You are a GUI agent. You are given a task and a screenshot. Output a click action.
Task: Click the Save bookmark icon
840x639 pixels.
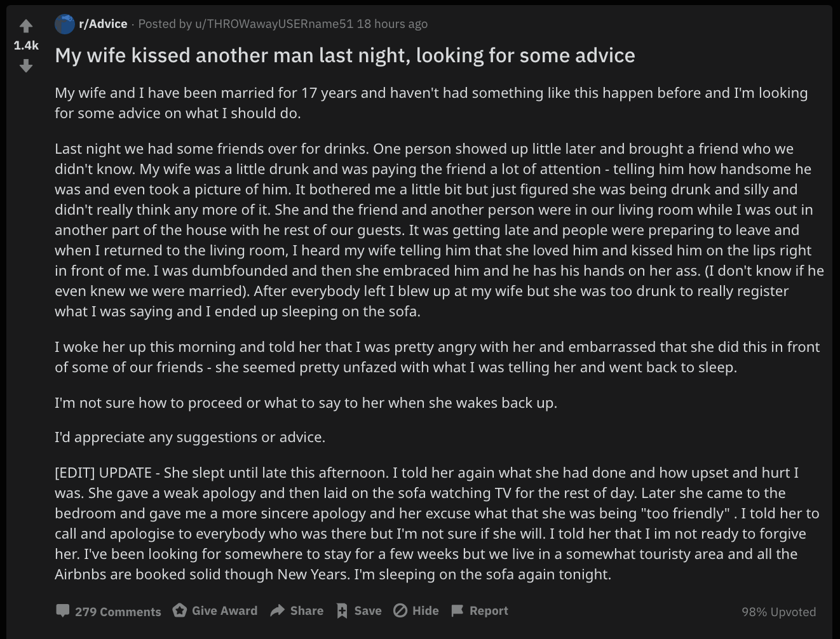click(342, 611)
